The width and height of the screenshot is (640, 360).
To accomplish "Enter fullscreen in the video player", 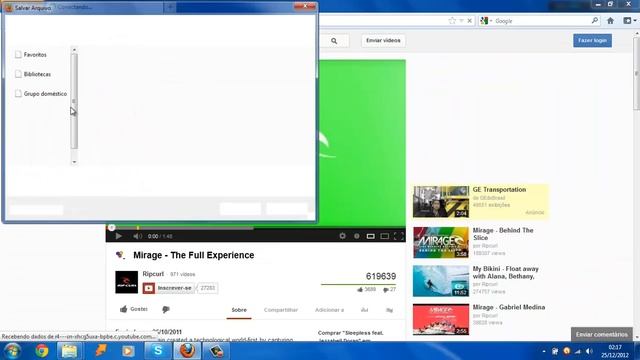I will pyautogui.click(x=398, y=236).
